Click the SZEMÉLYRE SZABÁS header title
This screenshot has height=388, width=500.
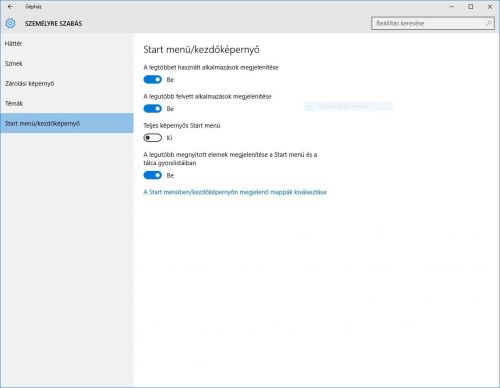click(x=53, y=24)
